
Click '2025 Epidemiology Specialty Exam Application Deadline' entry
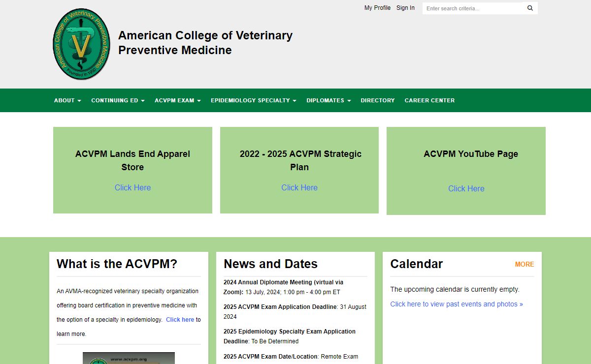pos(290,336)
